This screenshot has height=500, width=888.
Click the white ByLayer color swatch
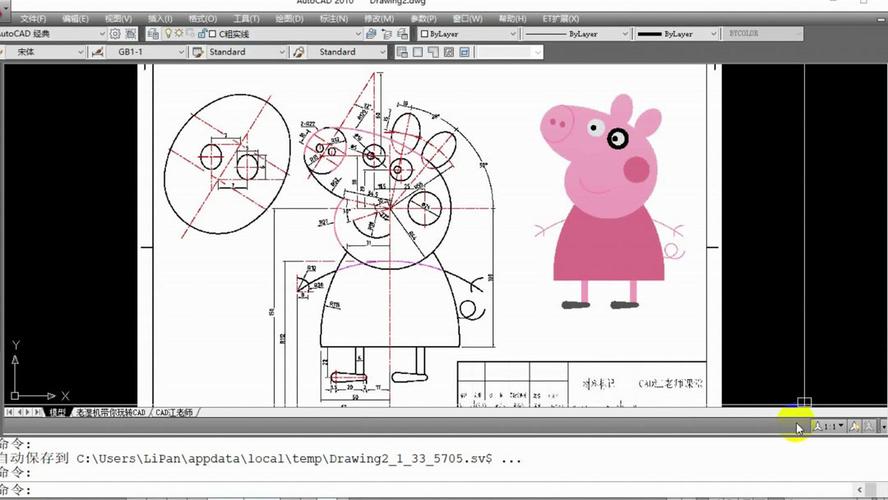pyautogui.click(x=424, y=34)
